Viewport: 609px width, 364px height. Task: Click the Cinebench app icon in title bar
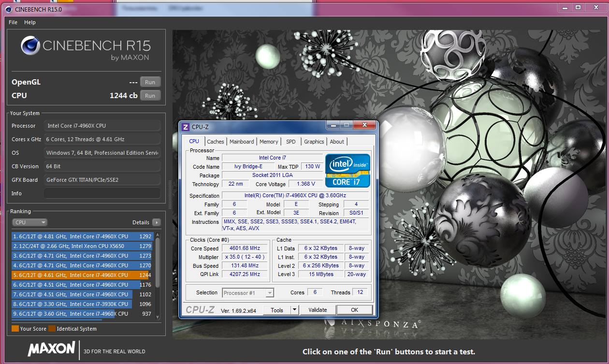(8, 8)
